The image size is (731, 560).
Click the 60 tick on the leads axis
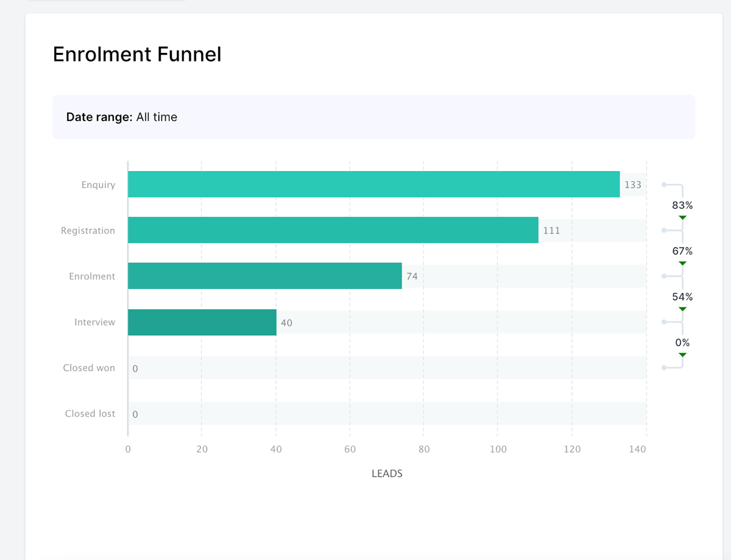350,449
